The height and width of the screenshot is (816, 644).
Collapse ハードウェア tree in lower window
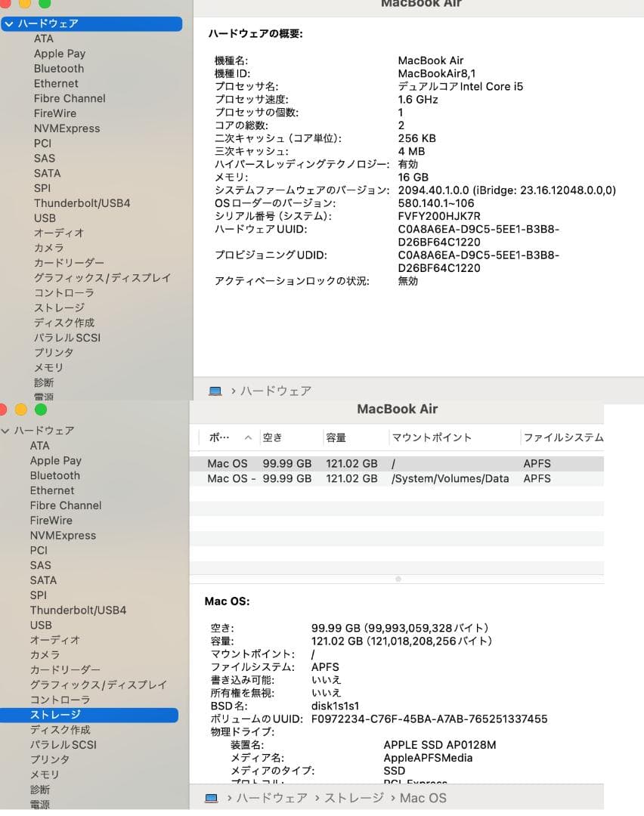point(5,431)
